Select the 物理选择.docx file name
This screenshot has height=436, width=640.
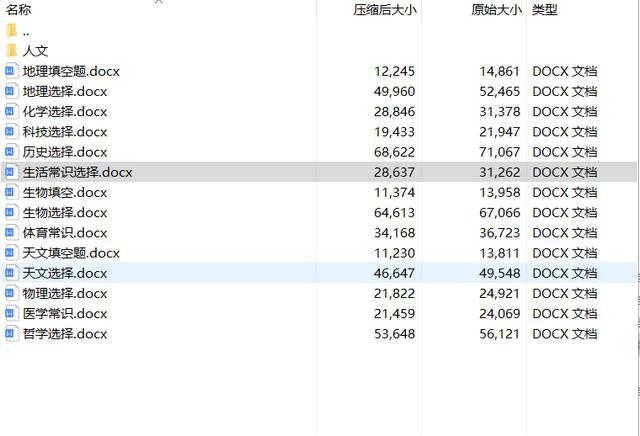(x=65, y=294)
